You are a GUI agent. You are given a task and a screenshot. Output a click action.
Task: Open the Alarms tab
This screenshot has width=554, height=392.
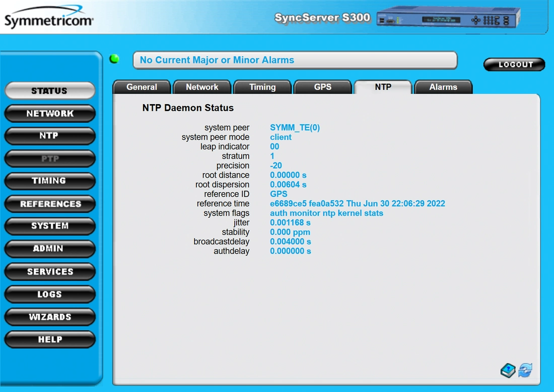[x=443, y=87]
